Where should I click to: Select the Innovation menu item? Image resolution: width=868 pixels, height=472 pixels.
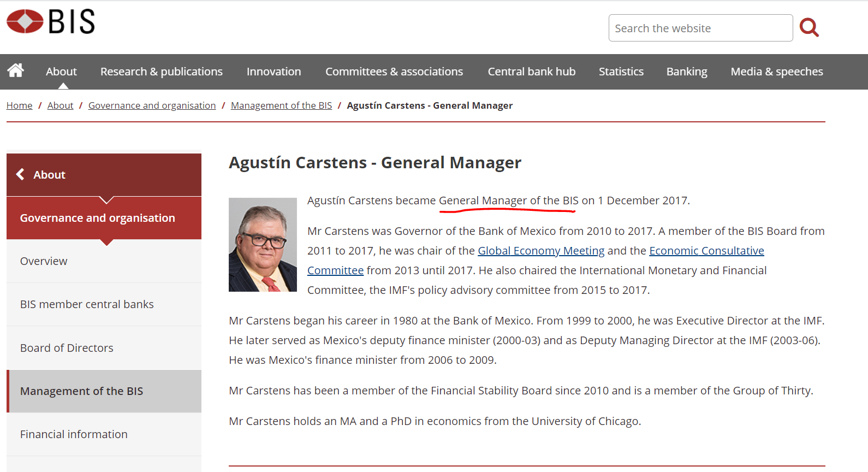(x=274, y=72)
